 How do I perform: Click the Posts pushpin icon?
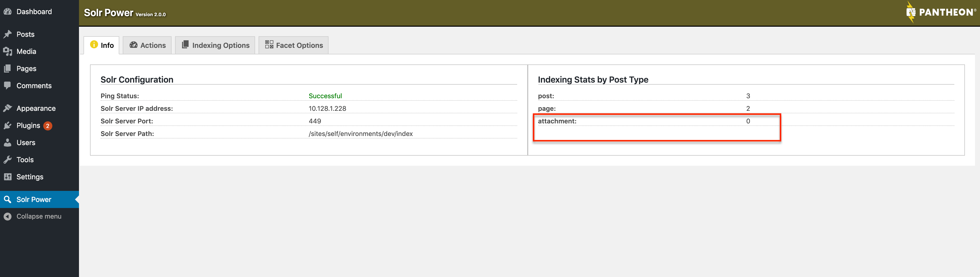click(x=7, y=34)
